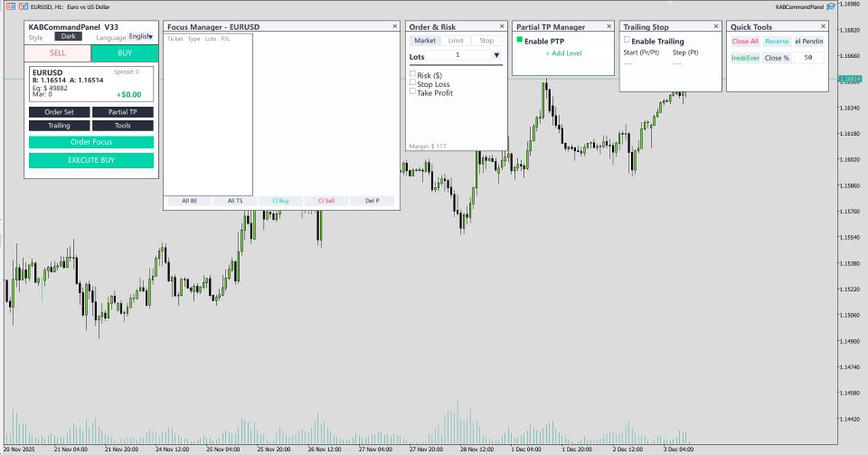Click the EXECUTE BUY button
Screen dimensions: 868x455
click(x=91, y=160)
